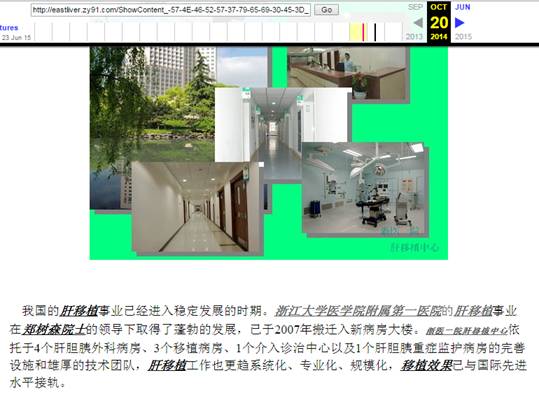Click the operating room photo
Viewport: 539px width, 395px height.
(x=365, y=189)
